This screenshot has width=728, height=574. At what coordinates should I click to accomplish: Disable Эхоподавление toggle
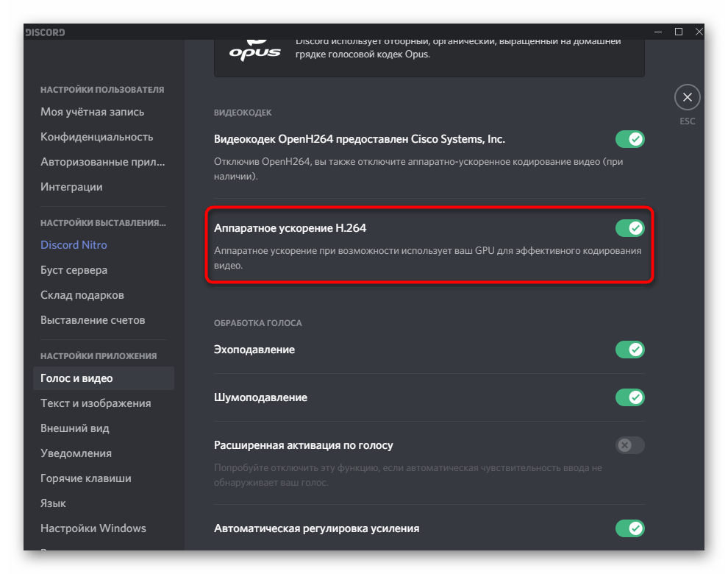629,350
